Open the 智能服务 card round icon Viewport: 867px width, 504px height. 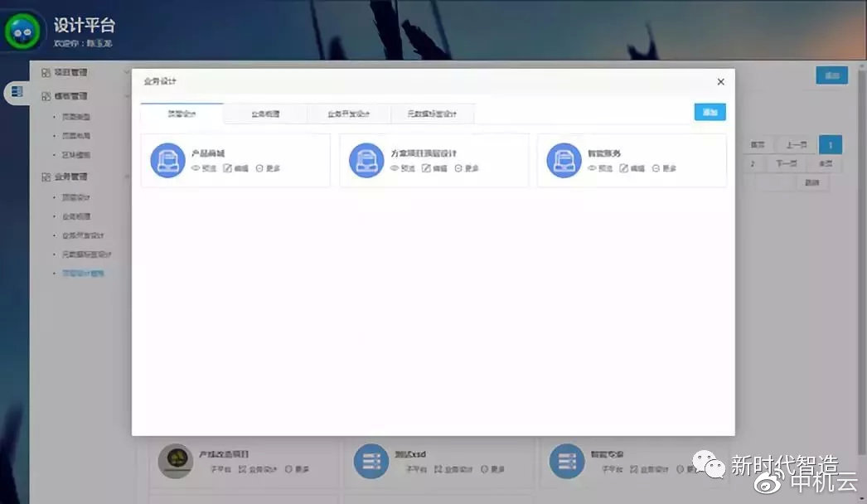pyautogui.click(x=564, y=161)
